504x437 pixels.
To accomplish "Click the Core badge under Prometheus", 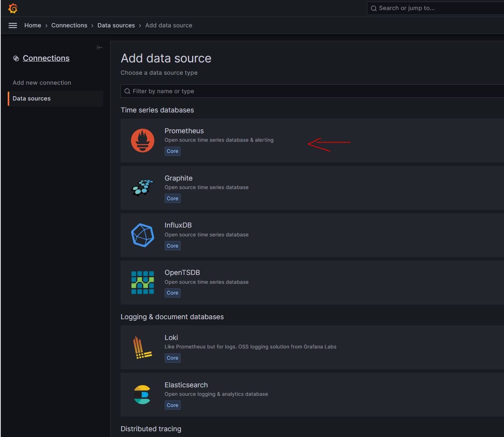I will 172,151.
